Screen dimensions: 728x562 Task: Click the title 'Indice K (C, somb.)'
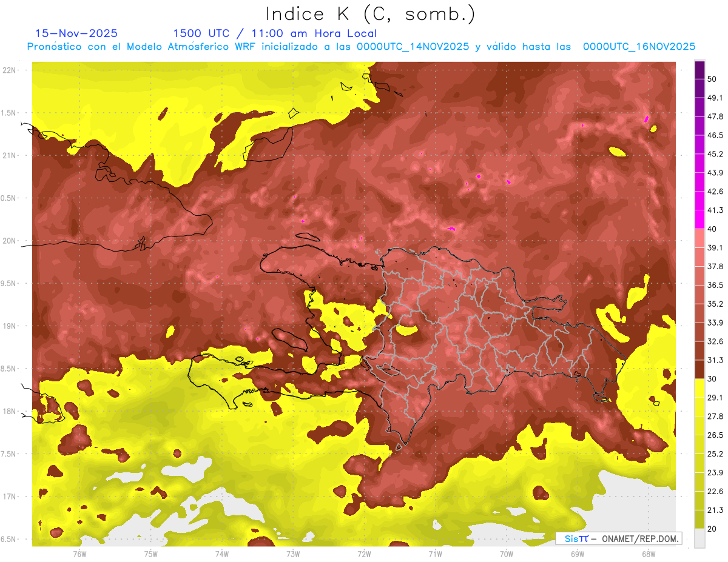tap(370, 15)
